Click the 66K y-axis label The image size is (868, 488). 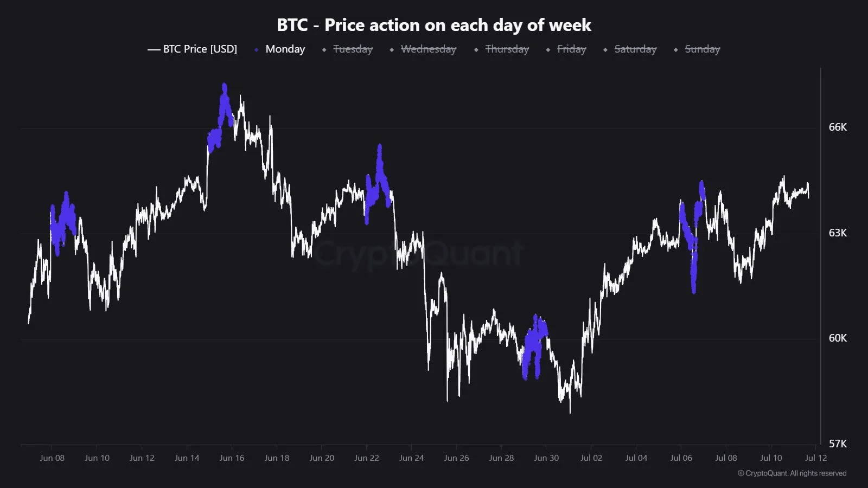[x=838, y=127]
